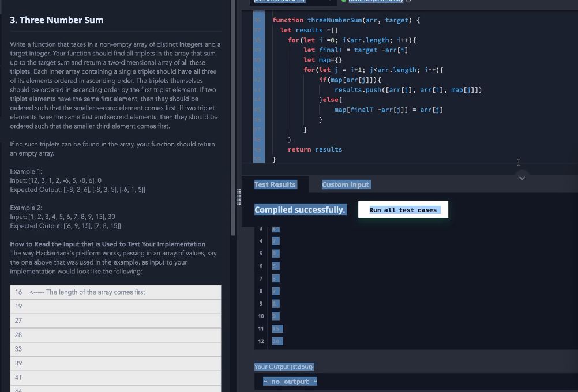Click the sample input row showing 33
The height and width of the screenshot is (392, 578).
pos(115,349)
